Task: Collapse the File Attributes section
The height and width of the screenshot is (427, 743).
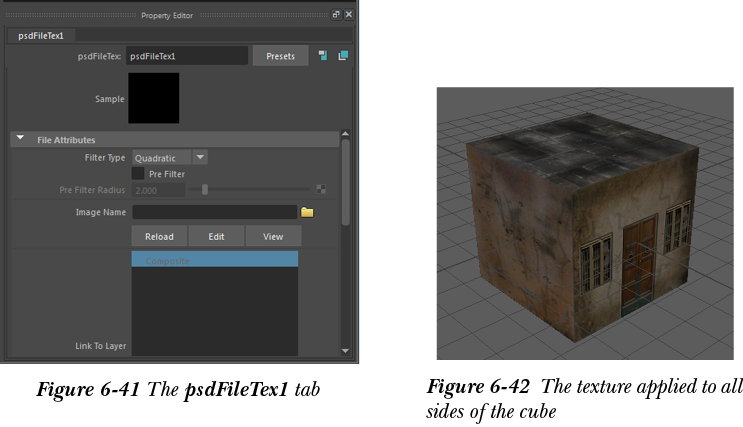Action: pyautogui.click(x=20, y=139)
